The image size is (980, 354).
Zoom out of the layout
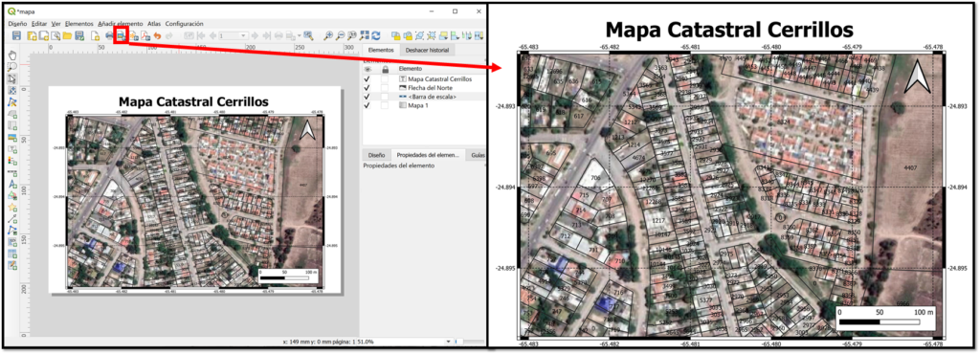[341, 35]
